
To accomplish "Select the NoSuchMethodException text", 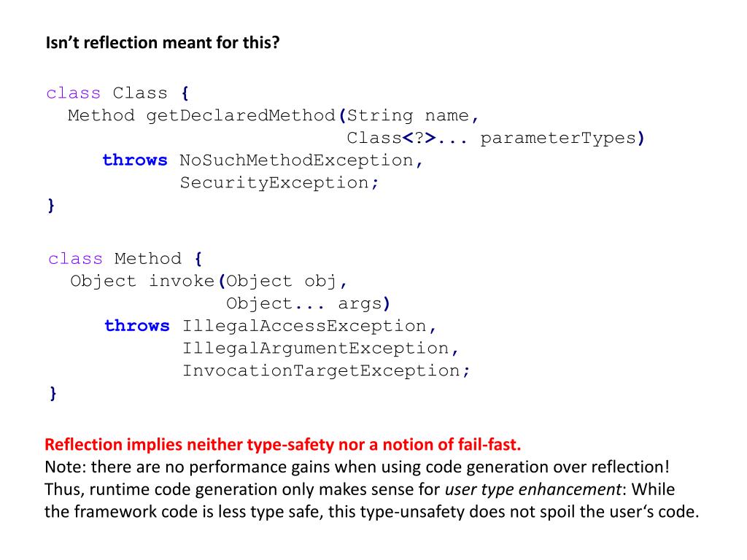I will tap(296, 160).
